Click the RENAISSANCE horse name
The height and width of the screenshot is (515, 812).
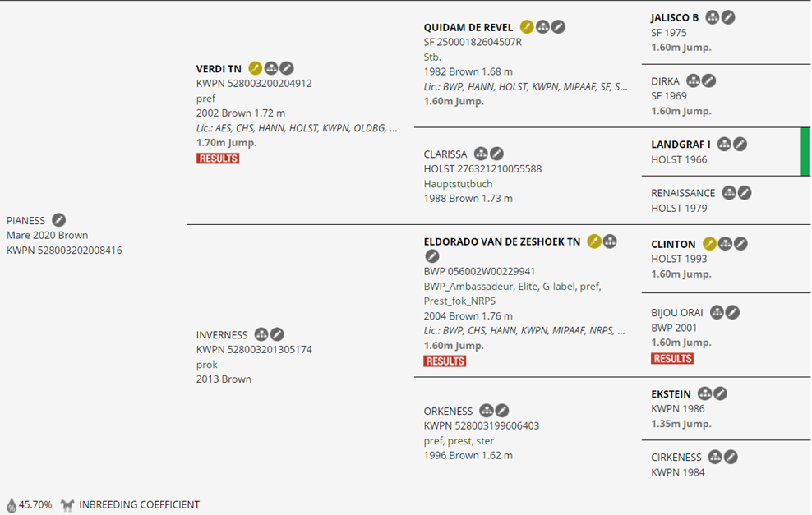tap(683, 193)
